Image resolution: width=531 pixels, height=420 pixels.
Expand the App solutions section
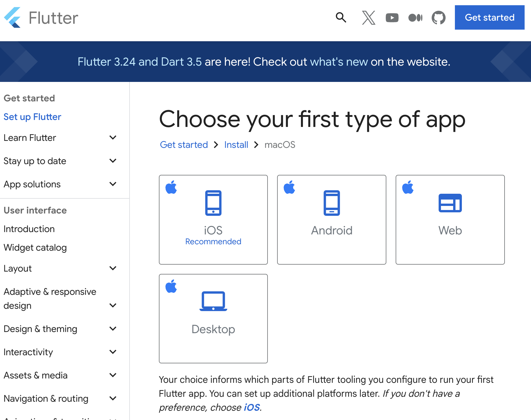click(113, 184)
